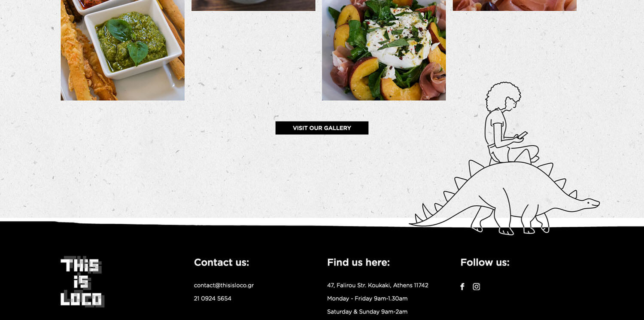This screenshot has width=644, height=320.
Task: Open the prosciutto photo at far right
Action: (515, 5)
